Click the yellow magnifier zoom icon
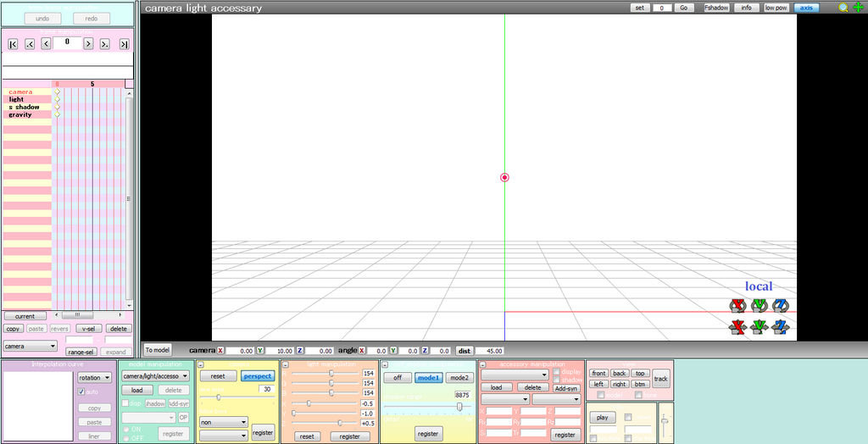 pos(843,8)
